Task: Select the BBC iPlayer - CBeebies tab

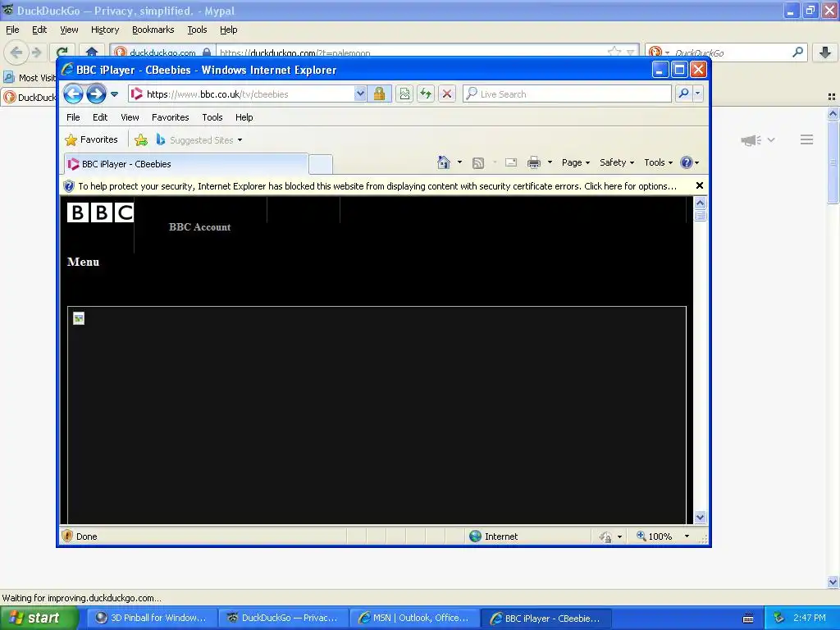Action: point(186,164)
